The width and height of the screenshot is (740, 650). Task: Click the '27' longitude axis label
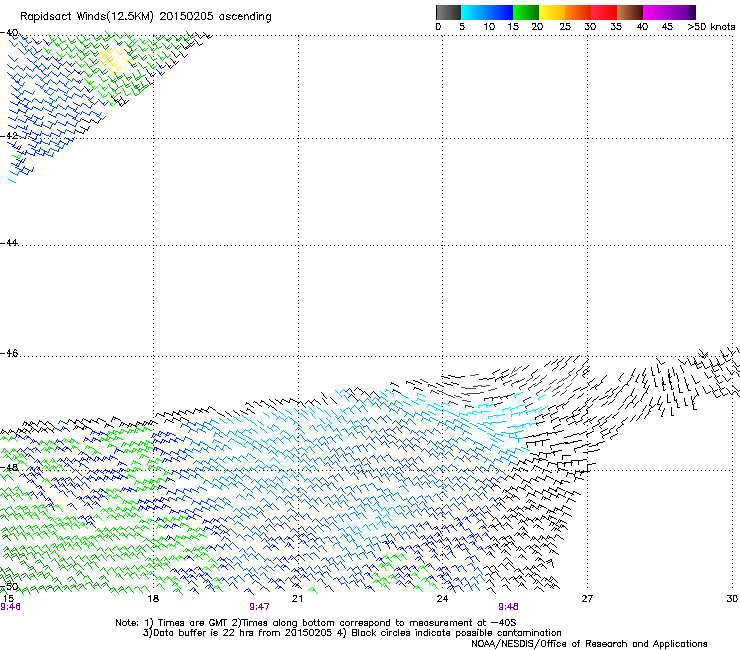587,599
